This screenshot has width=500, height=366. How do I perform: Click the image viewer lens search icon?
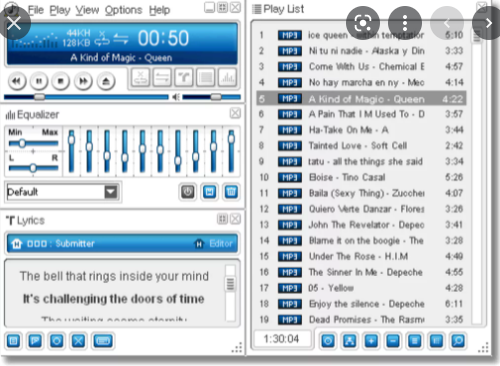click(363, 23)
